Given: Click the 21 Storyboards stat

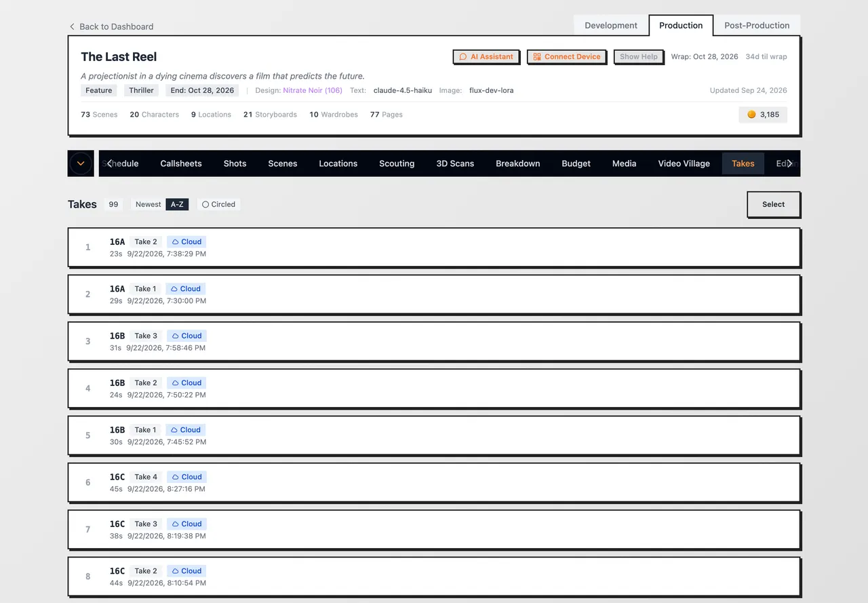Looking at the screenshot, I should [x=270, y=115].
